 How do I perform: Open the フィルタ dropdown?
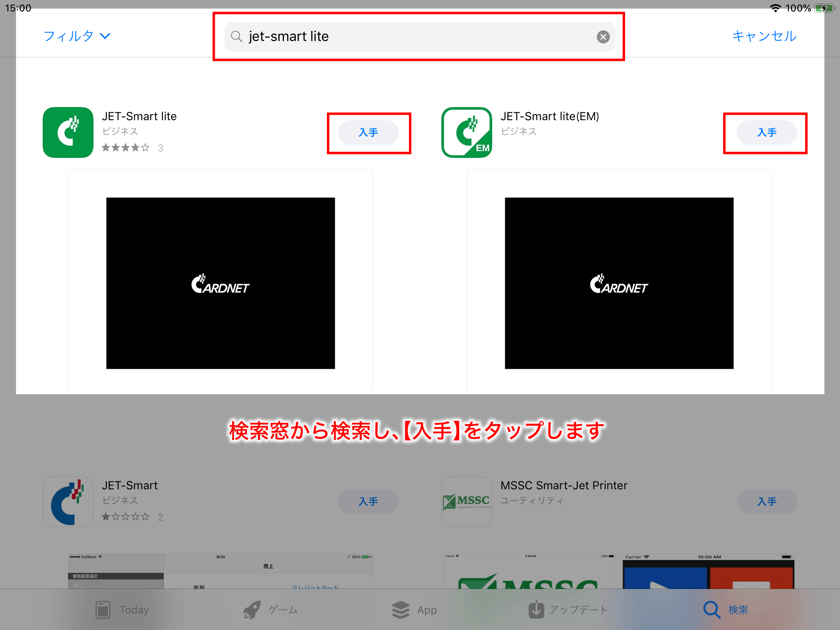click(x=77, y=36)
